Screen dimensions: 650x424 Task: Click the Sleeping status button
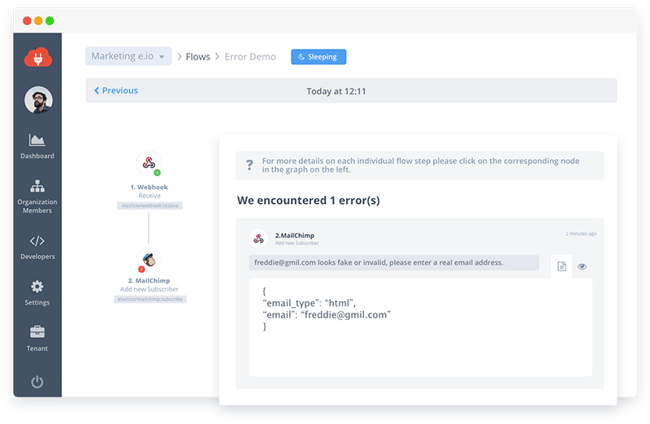click(318, 57)
